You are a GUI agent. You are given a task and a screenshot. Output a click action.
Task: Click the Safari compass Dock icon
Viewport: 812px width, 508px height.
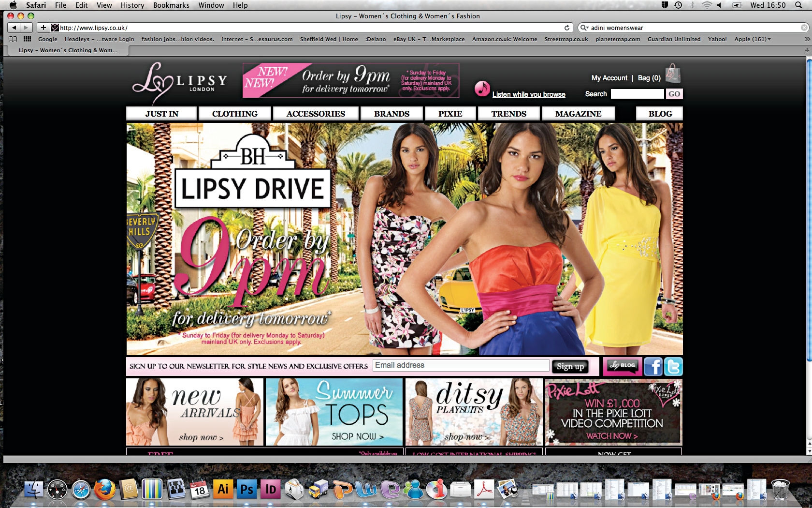(81, 489)
